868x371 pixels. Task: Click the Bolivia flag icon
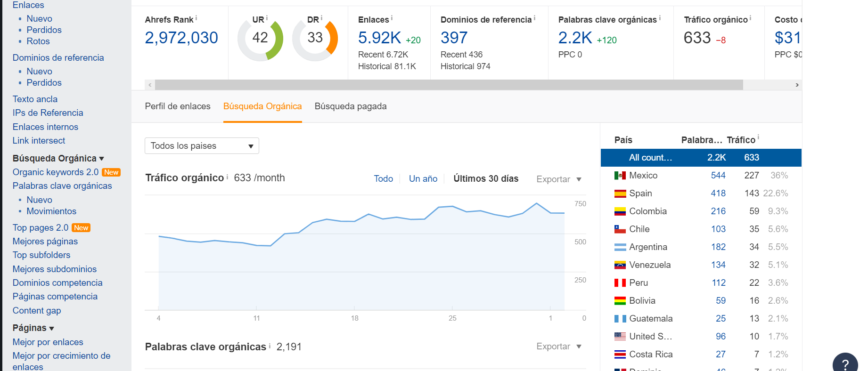click(x=620, y=301)
